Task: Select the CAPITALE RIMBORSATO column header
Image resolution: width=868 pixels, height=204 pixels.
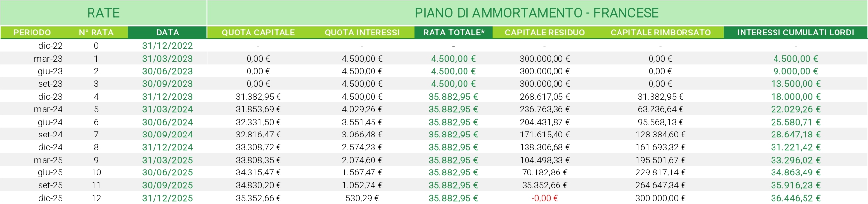Action: [660, 33]
